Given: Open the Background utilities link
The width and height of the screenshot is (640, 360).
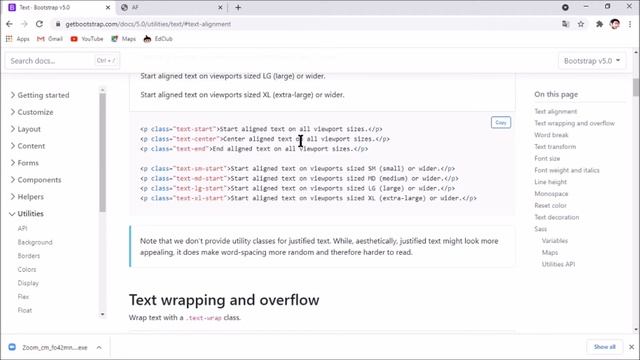Looking at the screenshot, I should (35, 242).
